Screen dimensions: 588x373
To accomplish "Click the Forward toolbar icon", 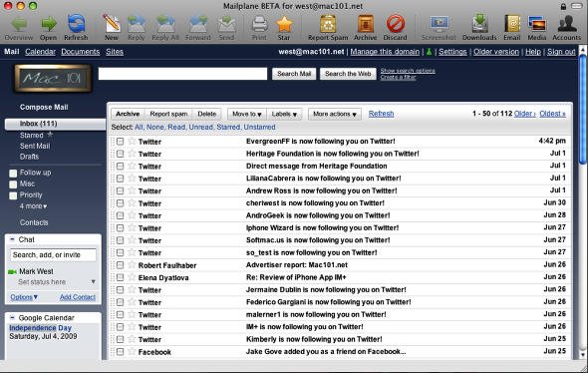I will tap(198, 24).
